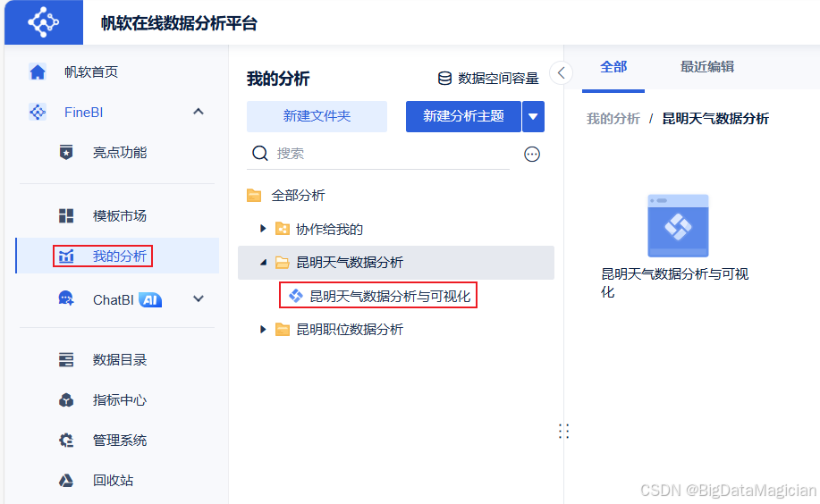Click the 新建分析主题 button
The image size is (820, 504).
point(463,116)
